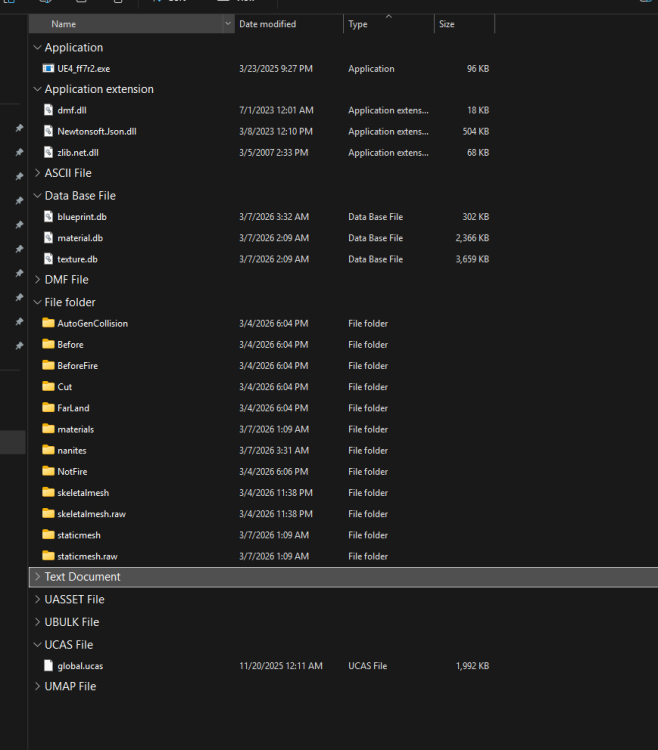Click the material.db file icon
The width and height of the screenshot is (658, 750).
coord(48,238)
